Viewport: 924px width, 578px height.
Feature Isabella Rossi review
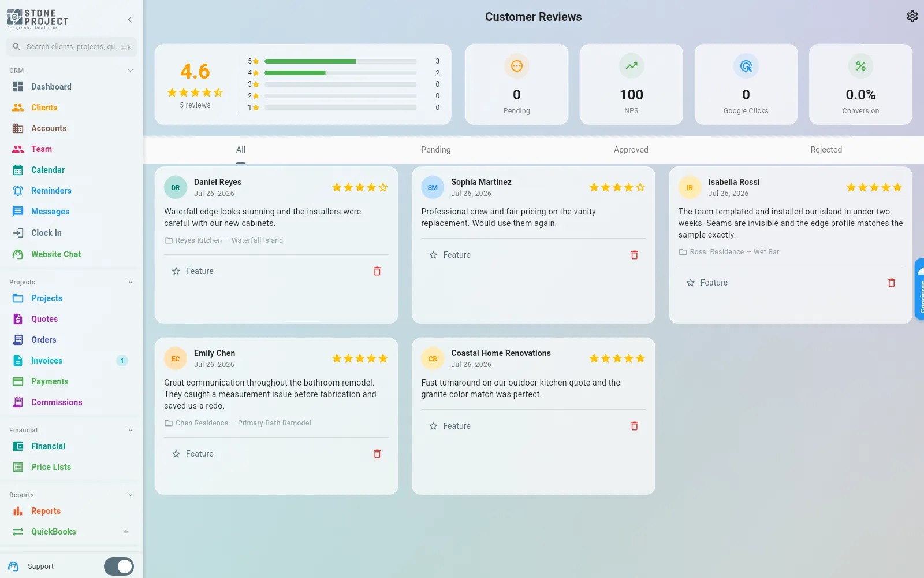coord(707,283)
